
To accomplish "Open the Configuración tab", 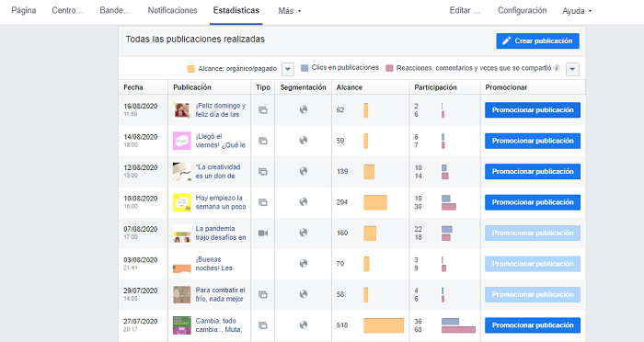I will click(x=522, y=11).
